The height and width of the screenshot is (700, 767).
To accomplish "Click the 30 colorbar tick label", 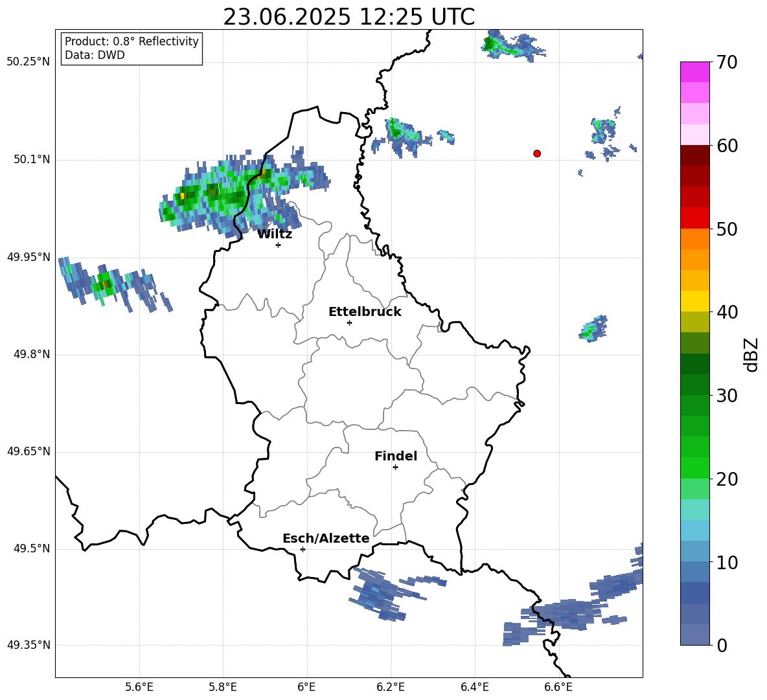I will tap(726, 396).
